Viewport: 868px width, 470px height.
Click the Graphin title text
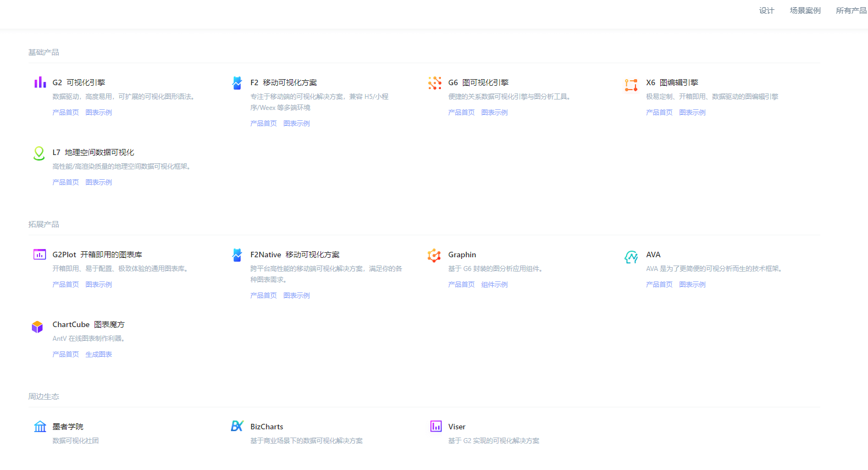tap(462, 255)
